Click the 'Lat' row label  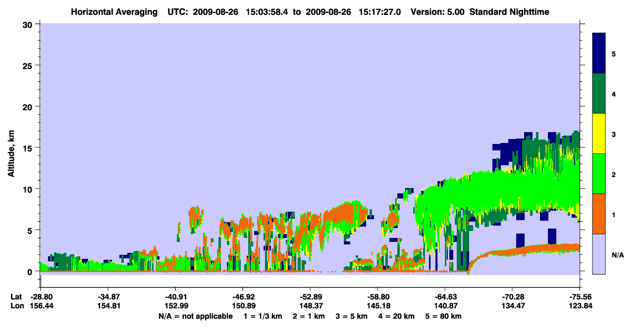pos(16,297)
